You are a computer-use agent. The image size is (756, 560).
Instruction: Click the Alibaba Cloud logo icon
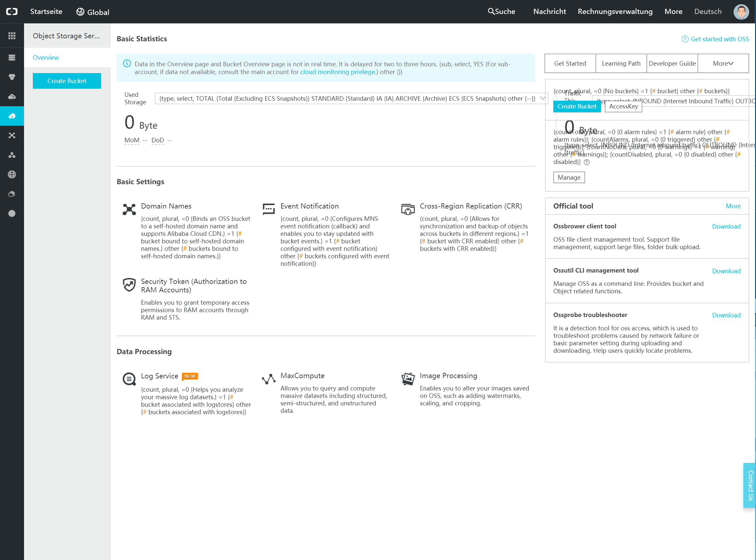tap(12, 11)
